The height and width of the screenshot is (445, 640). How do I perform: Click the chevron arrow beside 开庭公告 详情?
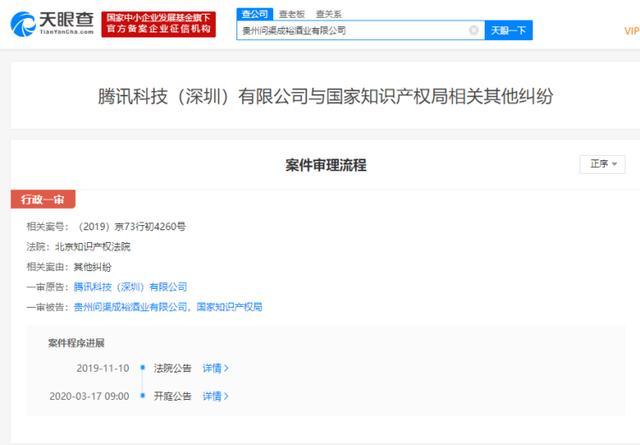click(226, 396)
